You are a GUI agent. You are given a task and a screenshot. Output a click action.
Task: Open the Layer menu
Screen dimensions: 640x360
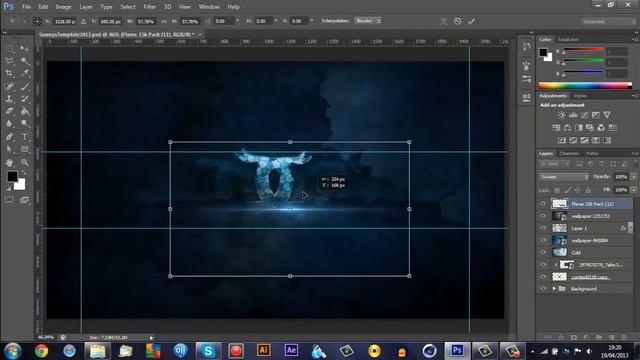(x=86, y=7)
